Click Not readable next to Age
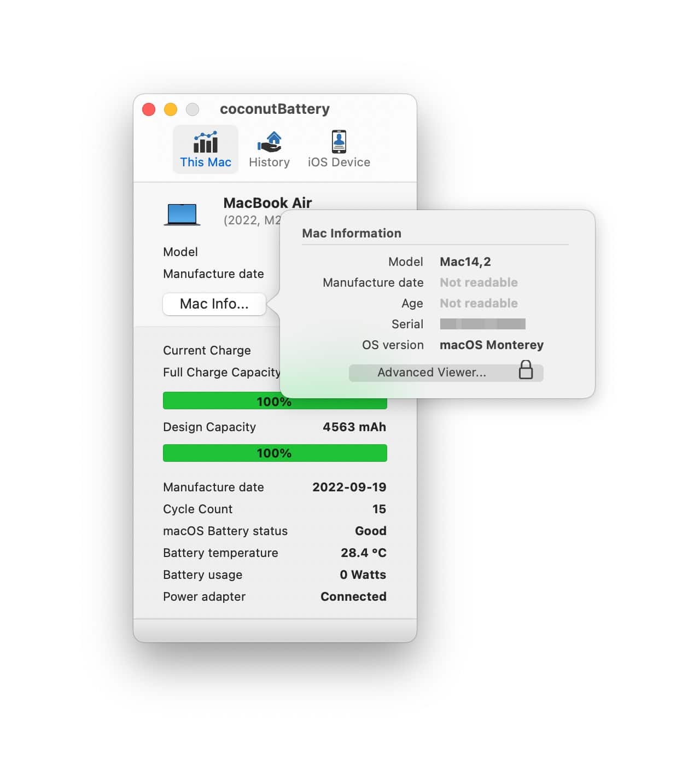700x766 pixels. [479, 303]
